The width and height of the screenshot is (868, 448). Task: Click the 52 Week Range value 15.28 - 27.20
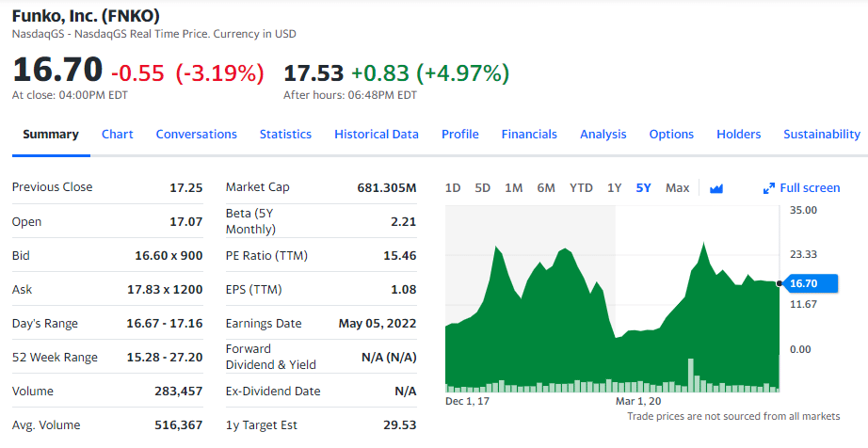165,358
